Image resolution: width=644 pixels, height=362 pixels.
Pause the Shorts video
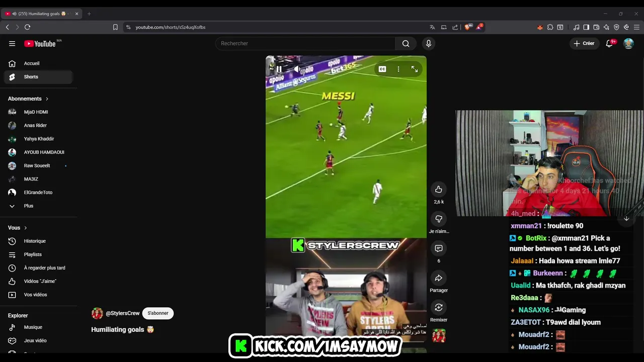point(279,69)
